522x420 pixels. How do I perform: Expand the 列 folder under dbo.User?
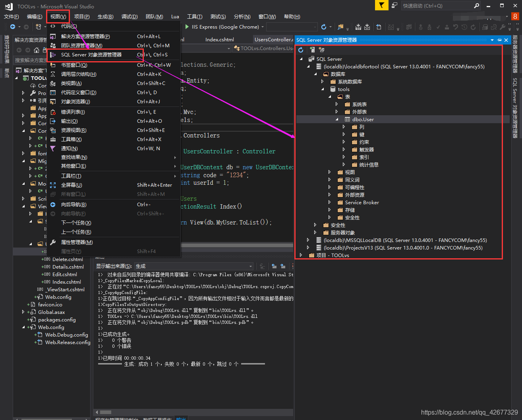tap(344, 127)
